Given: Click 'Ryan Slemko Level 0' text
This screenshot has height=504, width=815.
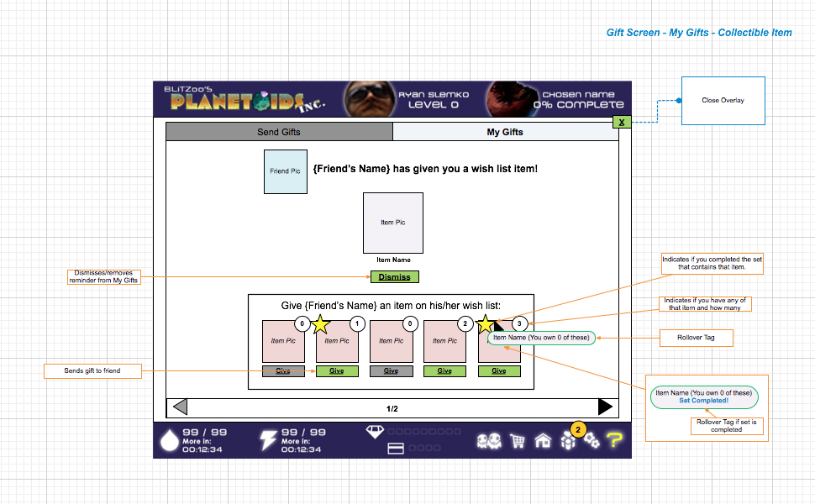Looking at the screenshot, I should click(434, 100).
